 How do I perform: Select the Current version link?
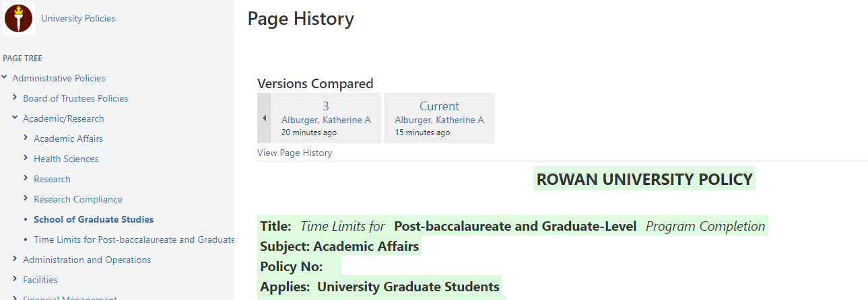tap(439, 106)
